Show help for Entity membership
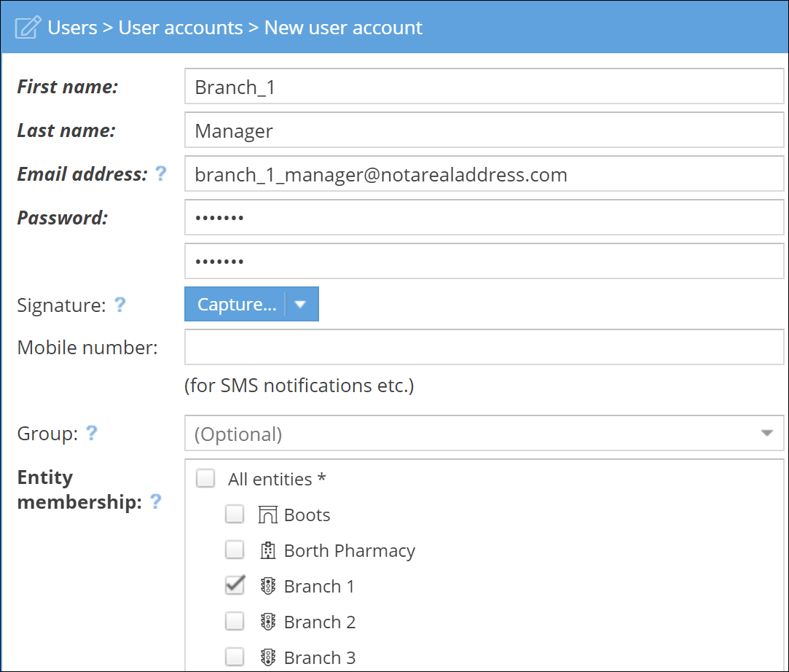Viewport: 789px width, 672px height. [x=155, y=501]
